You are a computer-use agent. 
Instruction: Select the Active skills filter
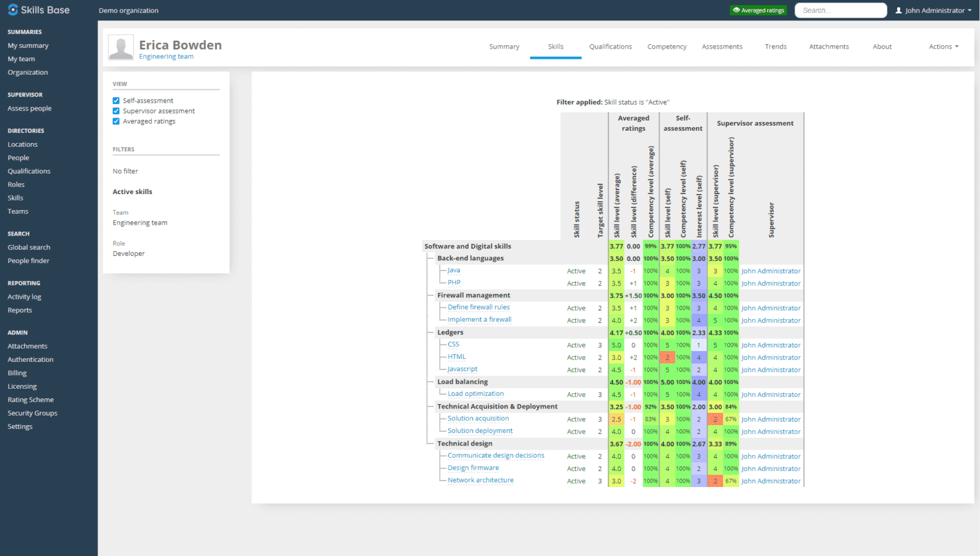(x=133, y=192)
